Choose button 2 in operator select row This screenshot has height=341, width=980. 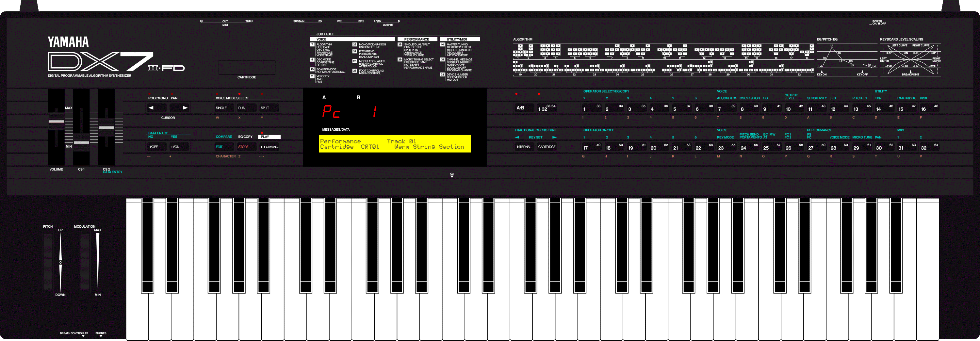point(614,108)
